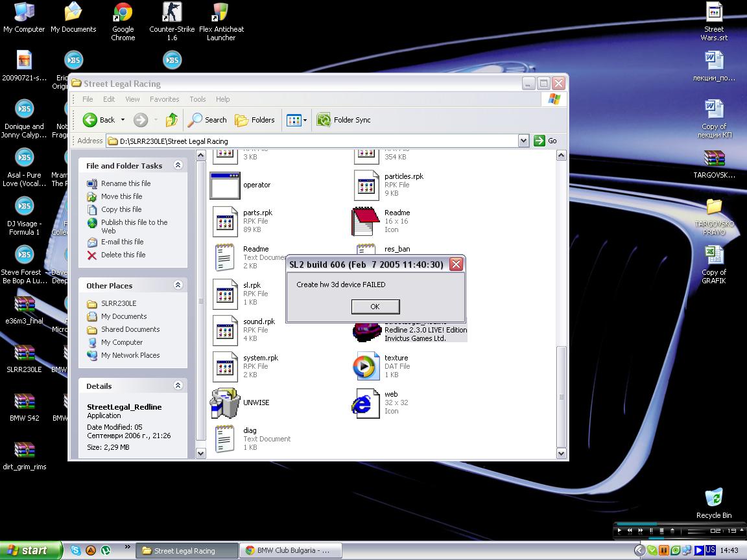Select the UNWISE uninstaller icon
The image size is (747, 560).
(225, 402)
